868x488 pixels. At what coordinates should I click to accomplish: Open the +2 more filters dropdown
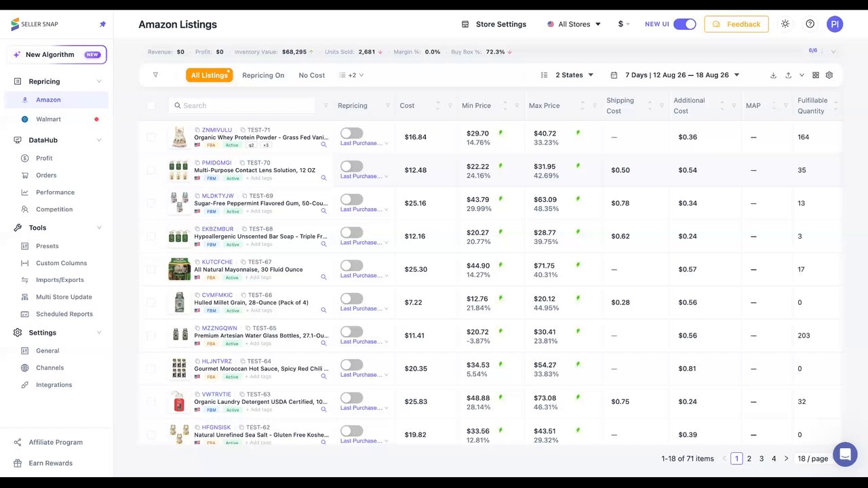pyautogui.click(x=352, y=75)
